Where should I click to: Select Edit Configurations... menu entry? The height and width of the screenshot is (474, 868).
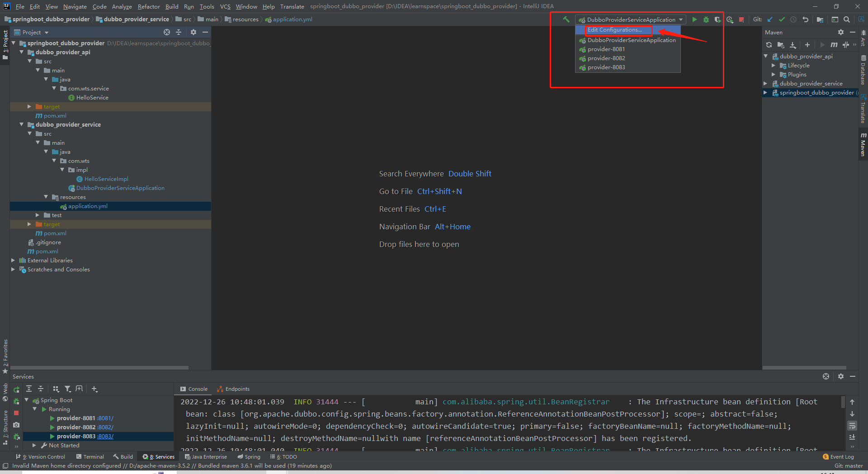628,30
